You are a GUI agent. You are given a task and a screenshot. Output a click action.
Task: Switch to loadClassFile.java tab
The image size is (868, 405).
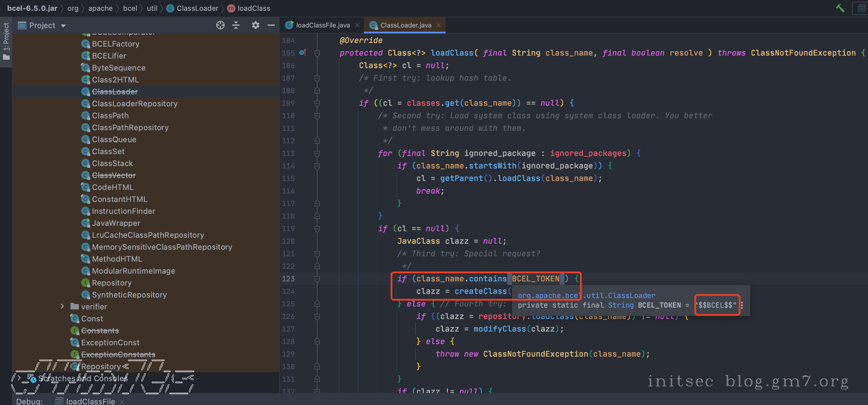323,25
